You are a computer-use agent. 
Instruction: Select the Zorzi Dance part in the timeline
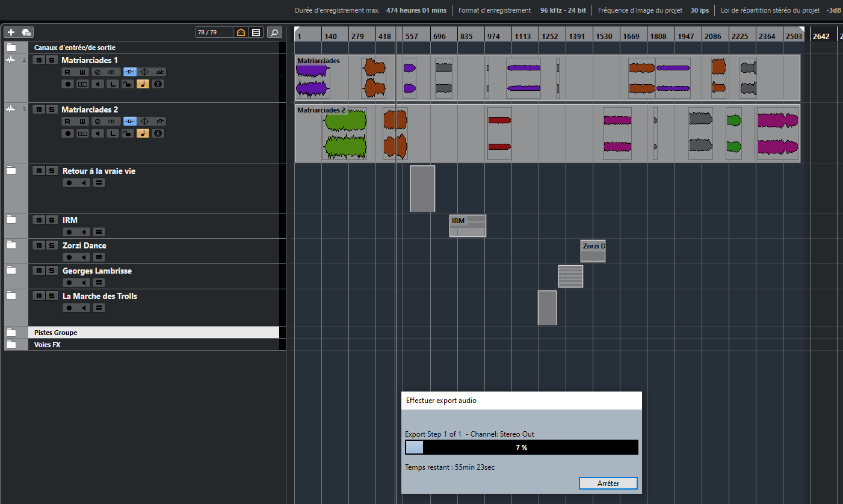coord(593,251)
